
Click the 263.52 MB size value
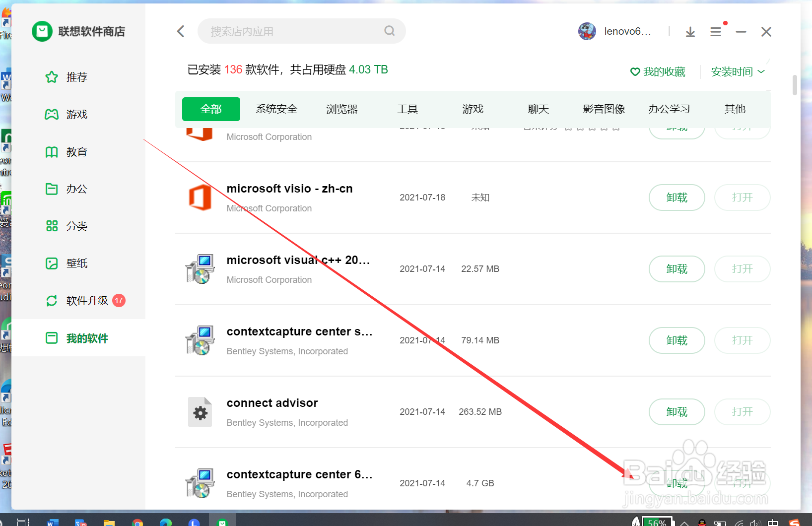coord(480,412)
